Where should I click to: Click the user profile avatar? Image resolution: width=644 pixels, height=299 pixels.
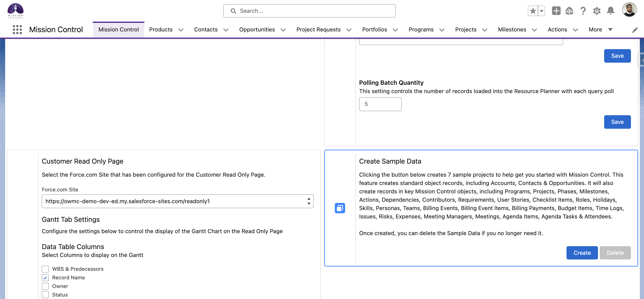tap(630, 10)
